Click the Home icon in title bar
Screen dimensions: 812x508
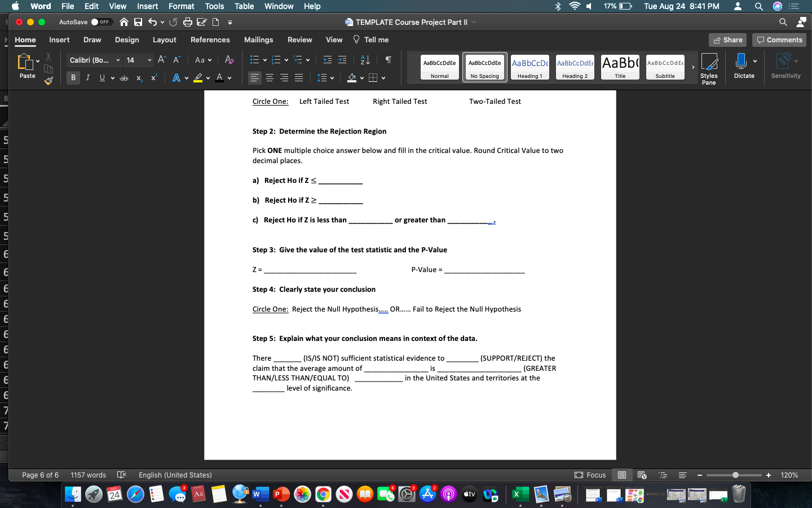(x=124, y=22)
